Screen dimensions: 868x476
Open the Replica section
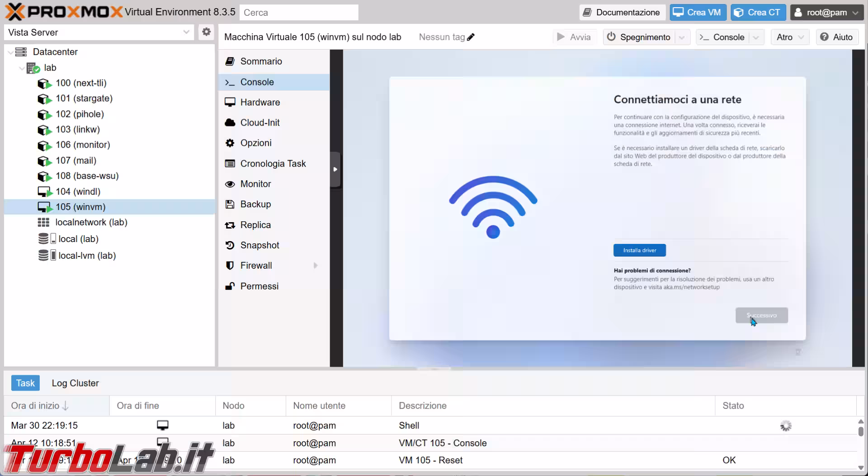coord(255,225)
